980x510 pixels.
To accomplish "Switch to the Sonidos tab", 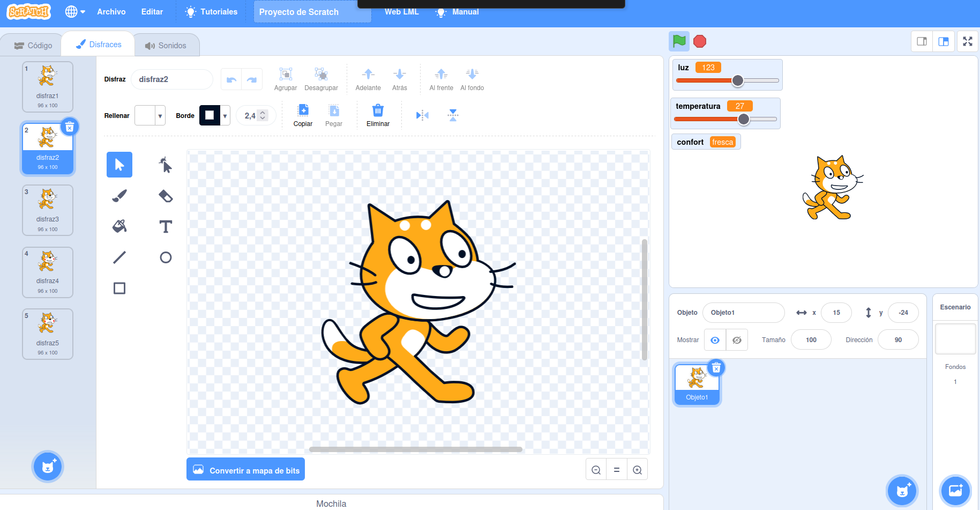I will click(166, 46).
